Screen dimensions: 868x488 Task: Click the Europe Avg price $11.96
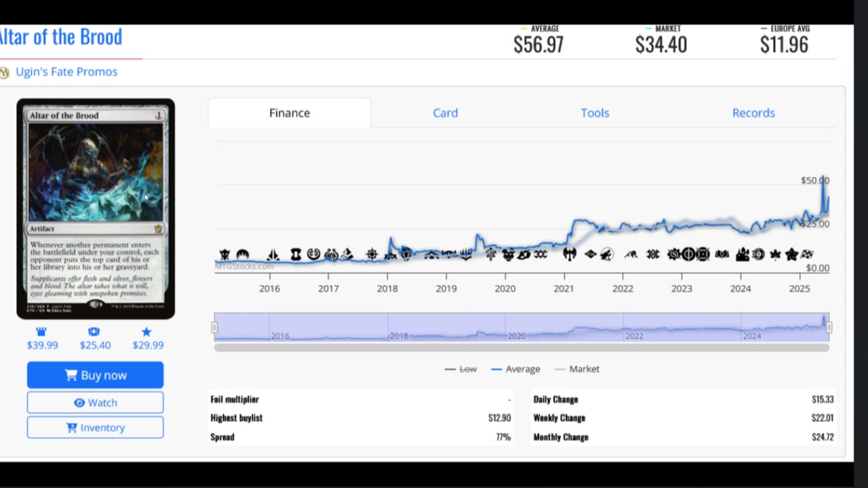pos(784,45)
